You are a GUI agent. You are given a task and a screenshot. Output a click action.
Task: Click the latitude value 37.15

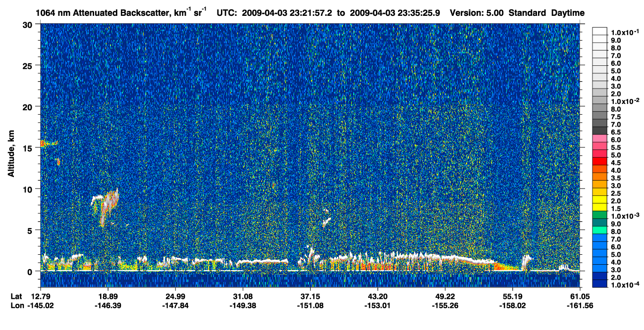[x=310, y=296]
